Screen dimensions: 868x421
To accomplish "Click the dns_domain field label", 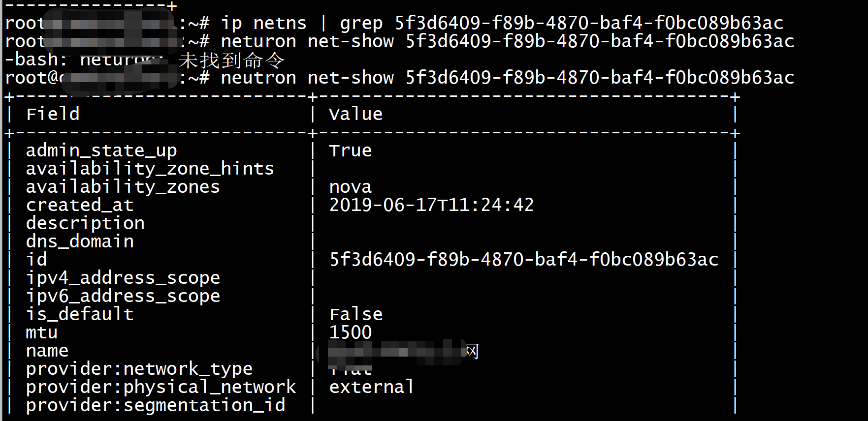I will click(80, 241).
